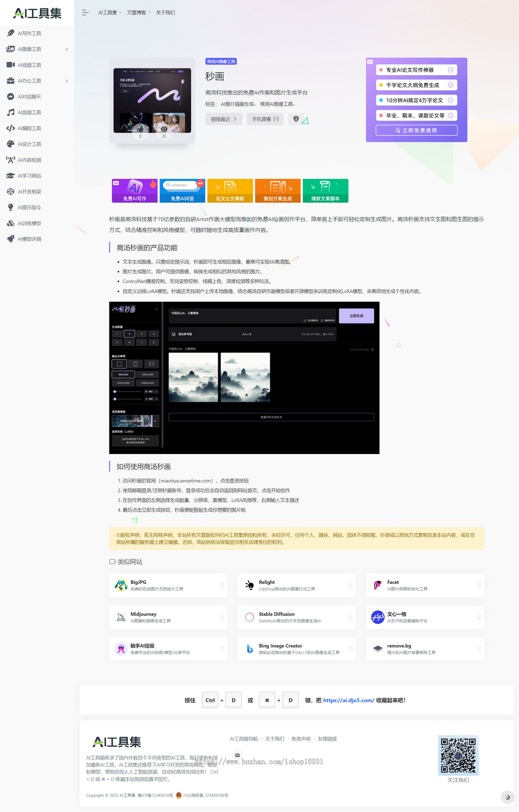Click the check circle on 专业AI论文写作神器
Image resolution: width=519 pixels, height=812 pixels.
451,70
